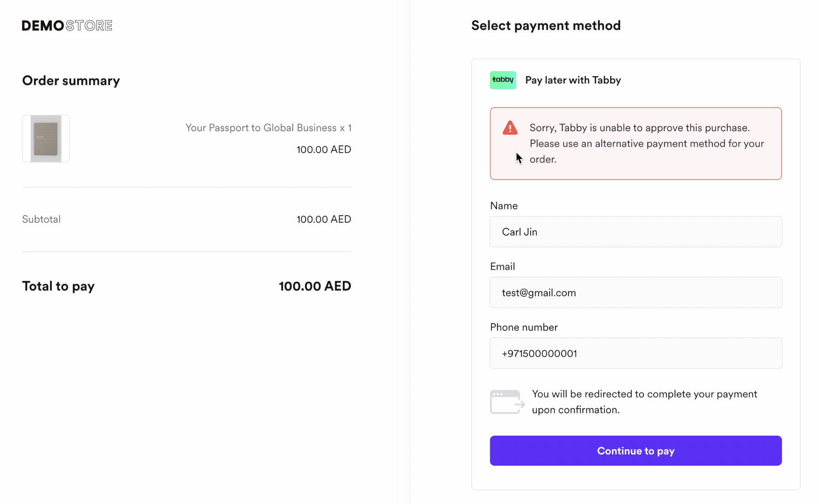Screen dimensions: 819x504
Task: Click the Order summary heading
Action: pyautogui.click(x=71, y=81)
